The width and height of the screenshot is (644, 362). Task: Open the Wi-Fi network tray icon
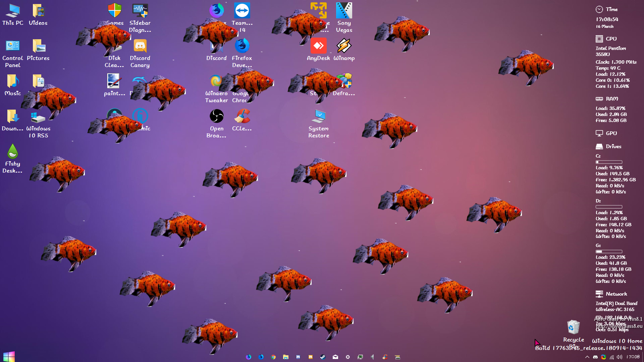tap(612, 357)
